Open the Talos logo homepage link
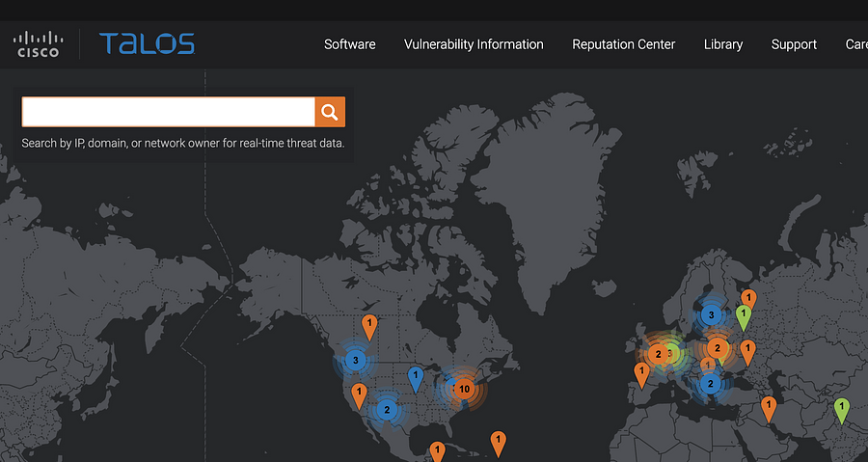The height and width of the screenshot is (462, 868). coord(148,43)
